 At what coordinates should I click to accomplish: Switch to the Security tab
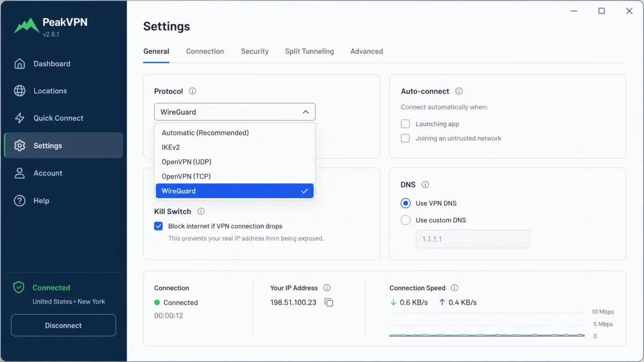pyautogui.click(x=254, y=51)
